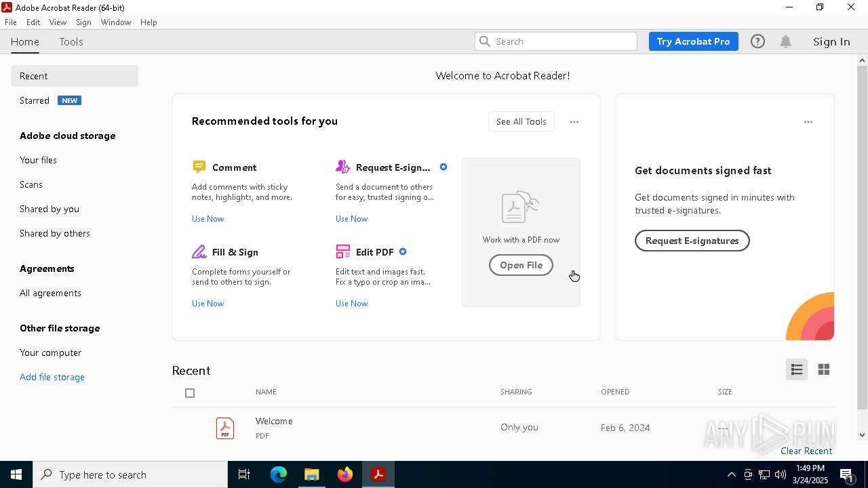Viewport: 868px width, 488px height.
Task: Click the Fill & Sign pen icon
Action: (x=199, y=252)
